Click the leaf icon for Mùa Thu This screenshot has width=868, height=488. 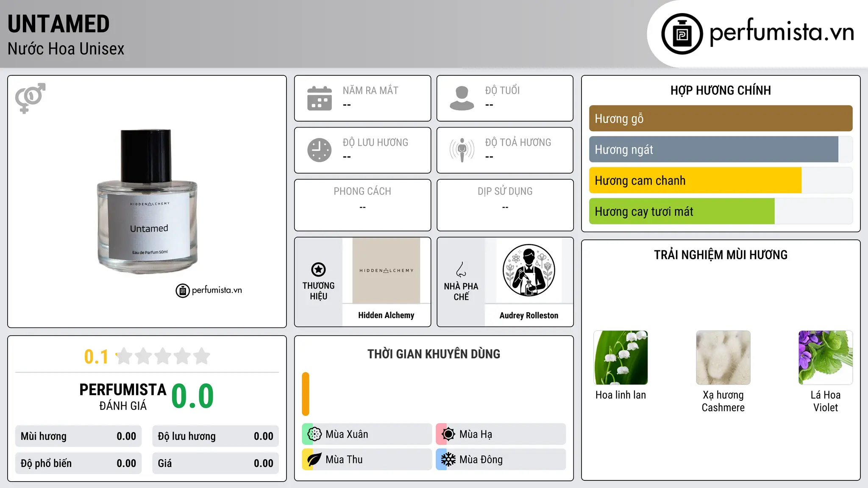[x=314, y=460]
